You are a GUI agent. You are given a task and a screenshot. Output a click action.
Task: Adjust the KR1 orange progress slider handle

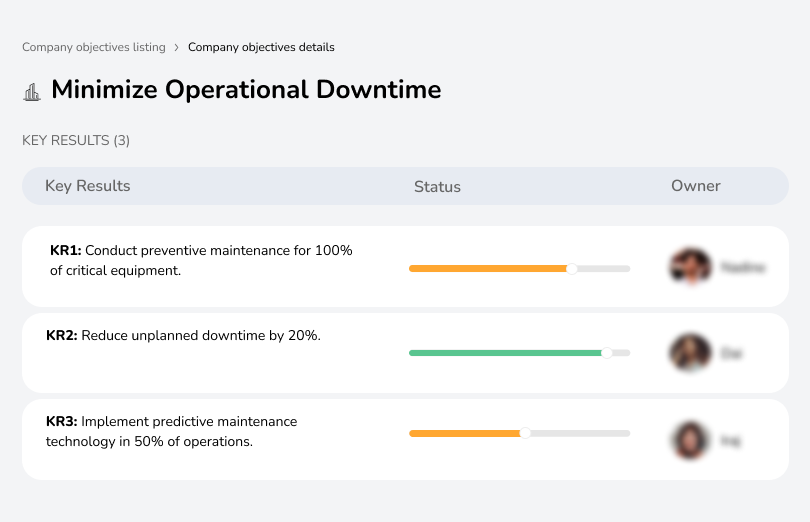[571, 269]
